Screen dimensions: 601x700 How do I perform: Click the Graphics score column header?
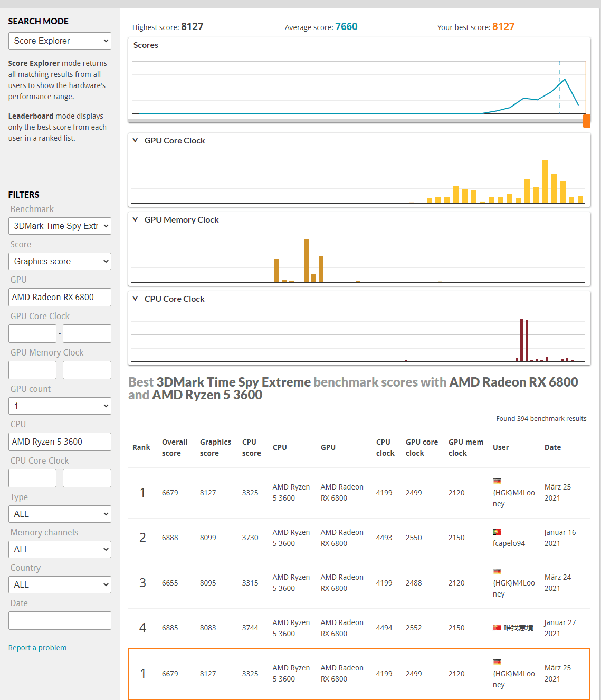click(215, 447)
